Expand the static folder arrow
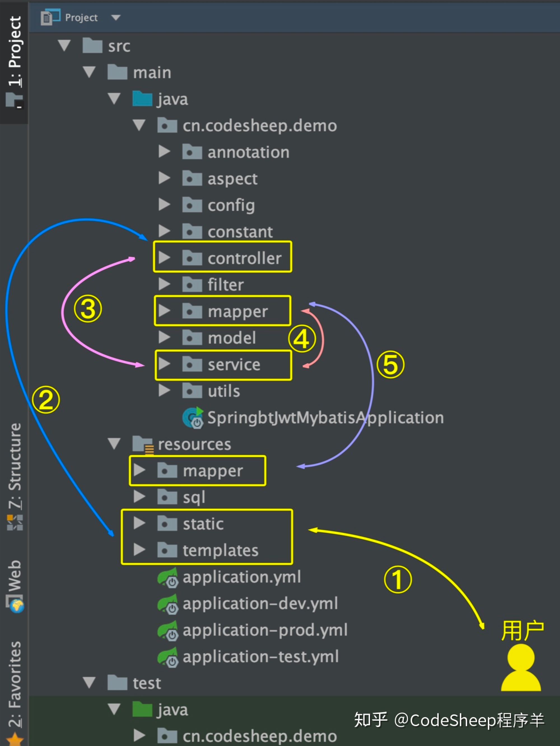This screenshot has height=746, width=560. coord(139,523)
